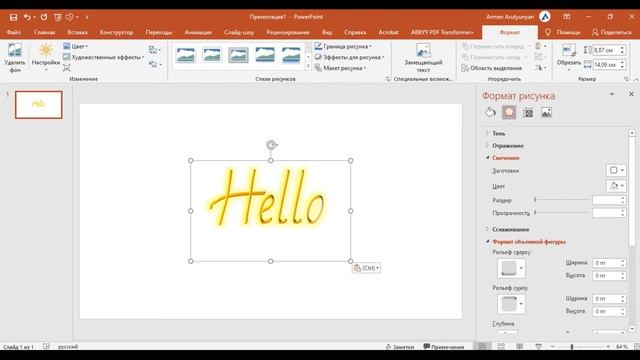Click the account avatar icon
This screenshot has height=360, width=640.
[x=545, y=17]
